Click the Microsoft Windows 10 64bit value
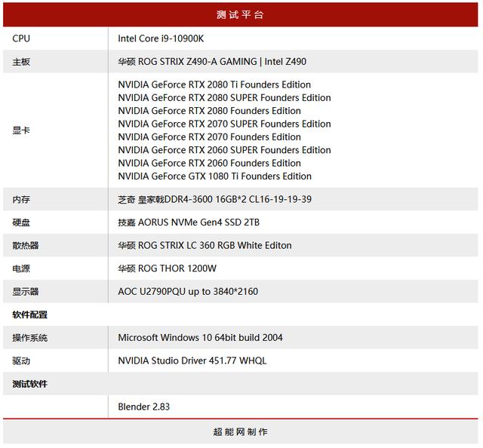The image size is (483, 448). [x=200, y=337]
